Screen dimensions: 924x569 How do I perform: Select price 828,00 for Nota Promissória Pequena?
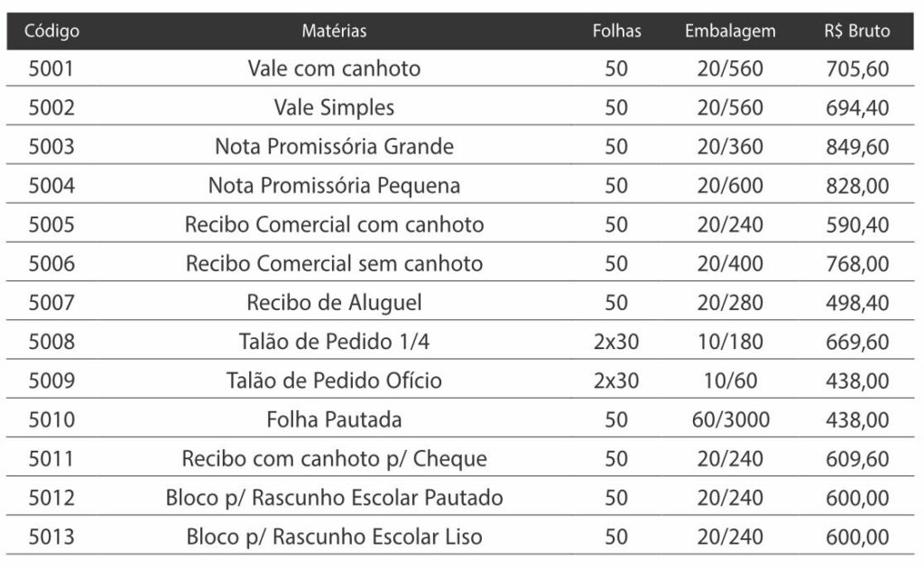tap(857, 186)
